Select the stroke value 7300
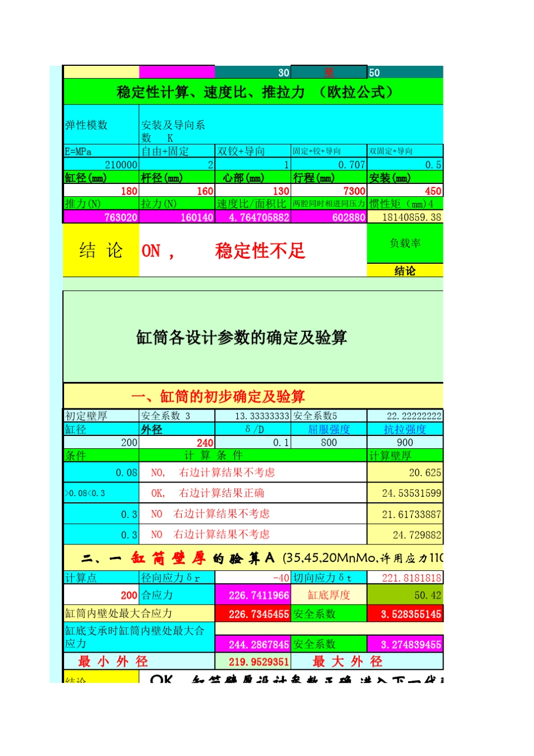This screenshot has height=756, width=534. 329,191
